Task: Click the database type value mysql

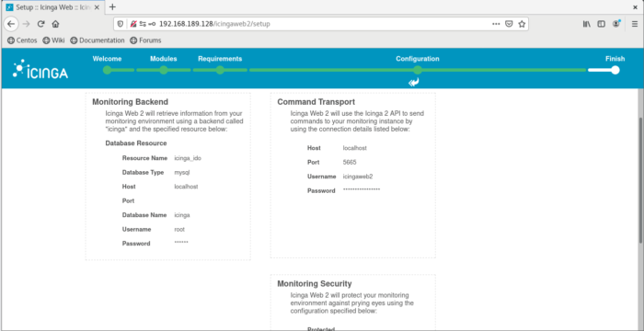Action: point(182,173)
